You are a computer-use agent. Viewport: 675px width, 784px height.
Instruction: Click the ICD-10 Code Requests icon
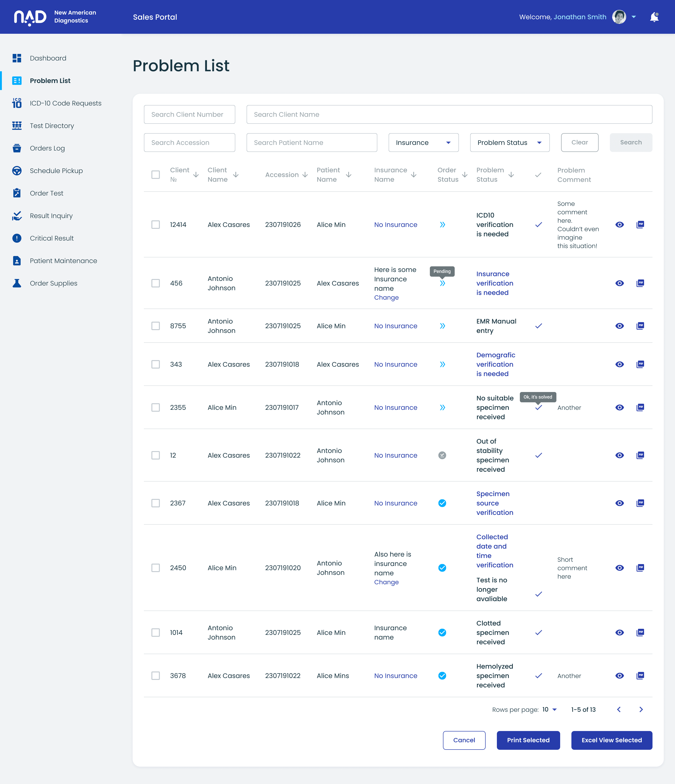point(17,103)
